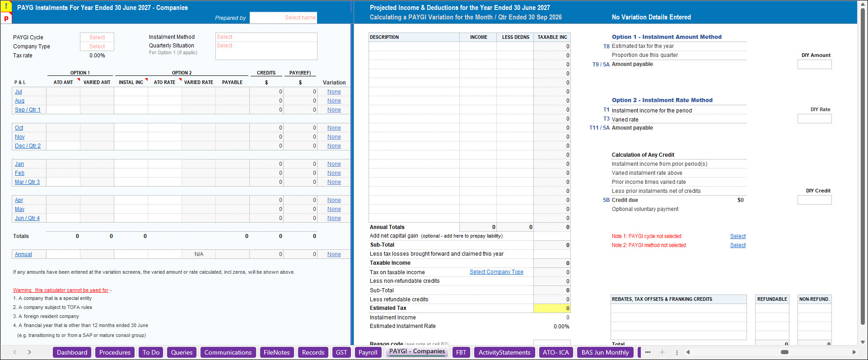Click the previous sheet navigation arrow
Viewport: 868px width, 360px height.
15,352
